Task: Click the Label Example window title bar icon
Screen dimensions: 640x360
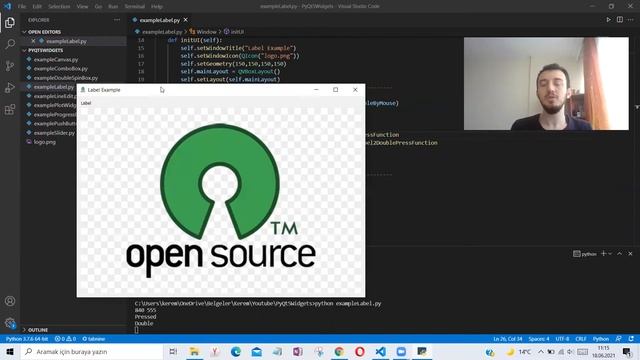Action: click(83, 90)
